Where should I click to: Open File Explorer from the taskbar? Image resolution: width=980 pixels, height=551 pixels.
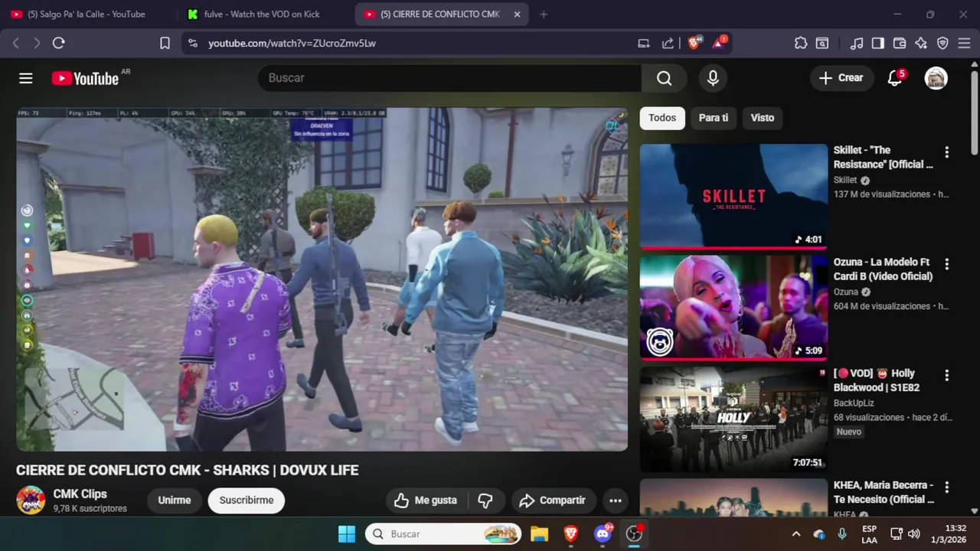(540, 533)
